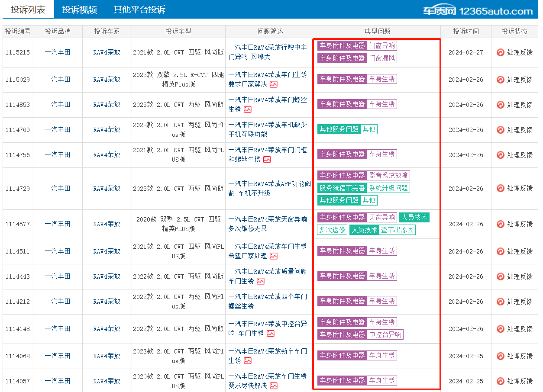
Task: Open 其他平台投诉 tab
Action: pyautogui.click(x=139, y=10)
